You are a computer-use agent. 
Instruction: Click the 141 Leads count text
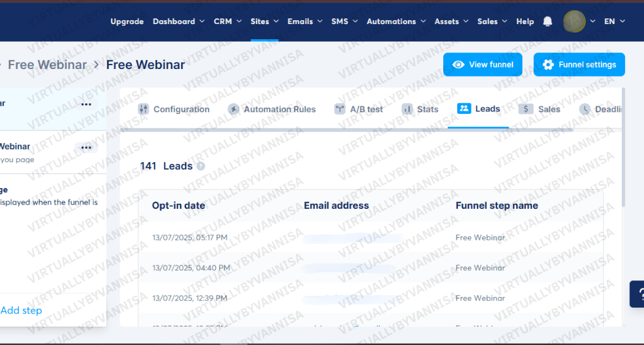click(167, 166)
